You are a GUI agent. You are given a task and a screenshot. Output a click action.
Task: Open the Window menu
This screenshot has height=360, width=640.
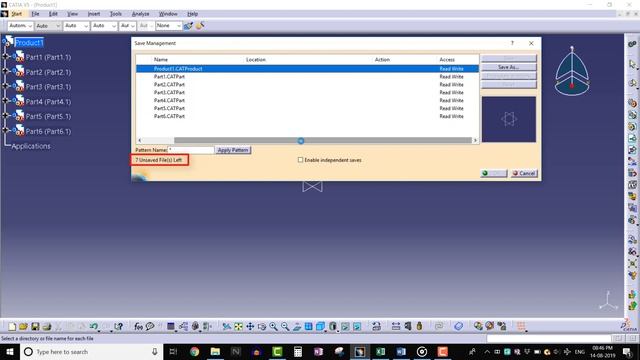(168, 14)
